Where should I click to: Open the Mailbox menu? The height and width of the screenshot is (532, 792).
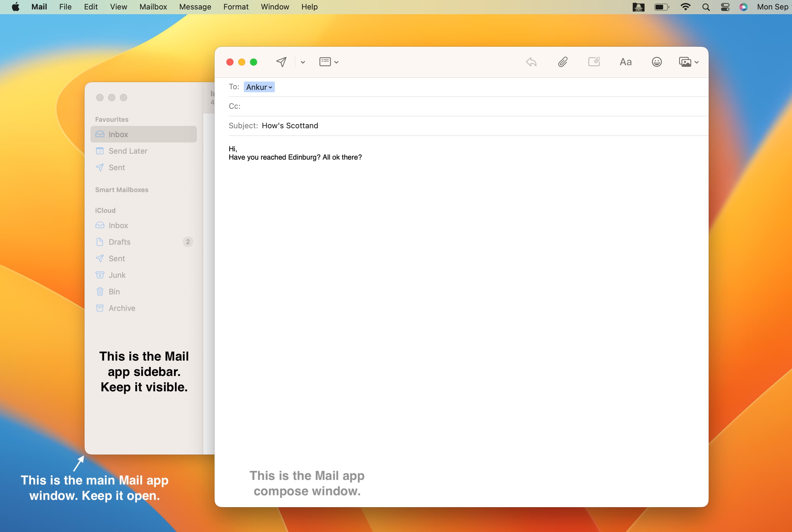[x=153, y=7]
